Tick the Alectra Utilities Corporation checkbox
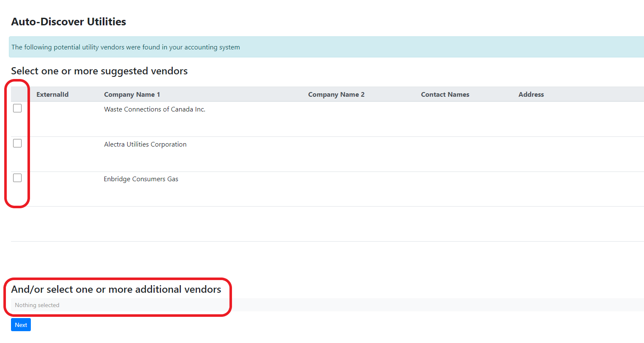 [x=17, y=143]
